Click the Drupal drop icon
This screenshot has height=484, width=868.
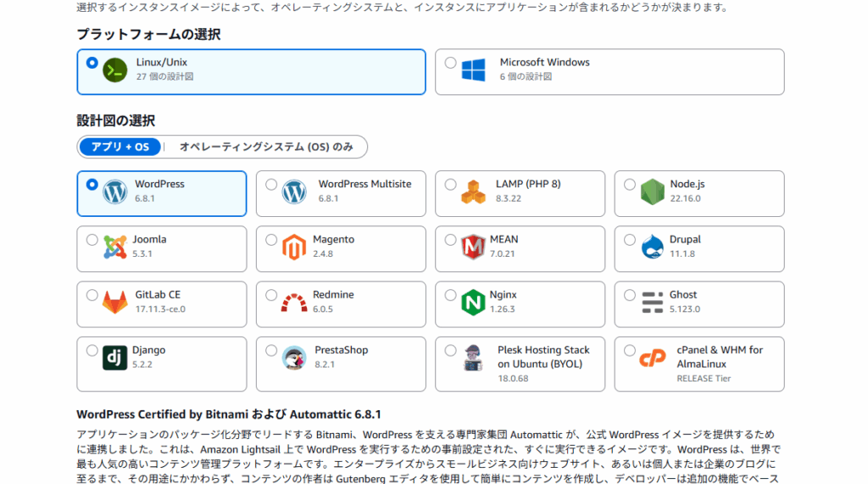coord(652,247)
